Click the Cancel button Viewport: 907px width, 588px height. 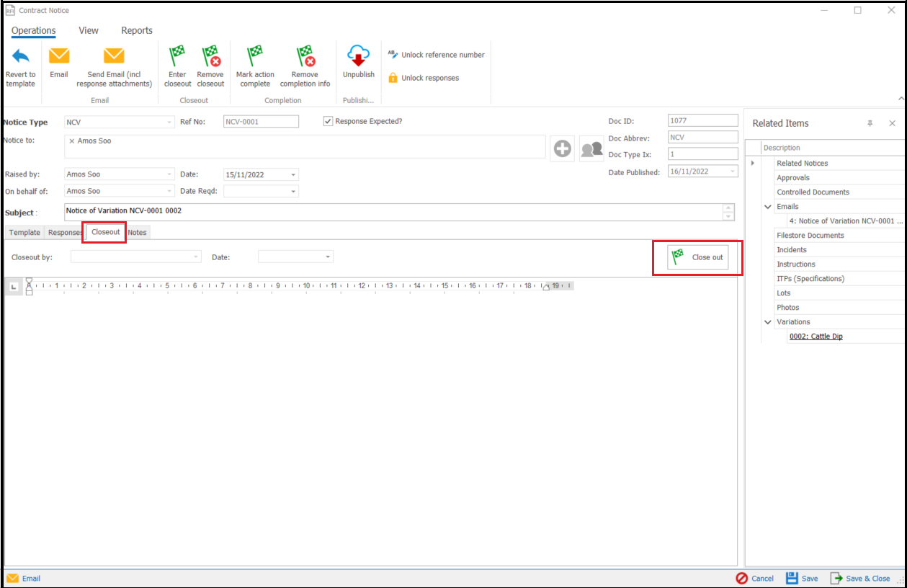coord(754,578)
